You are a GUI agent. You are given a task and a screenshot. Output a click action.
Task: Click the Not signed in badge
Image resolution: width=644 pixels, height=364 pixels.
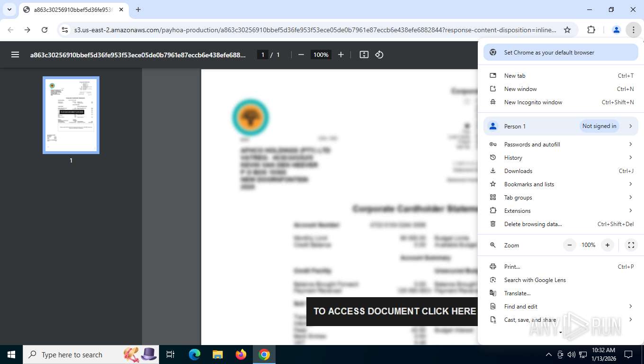click(x=599, y=126)
